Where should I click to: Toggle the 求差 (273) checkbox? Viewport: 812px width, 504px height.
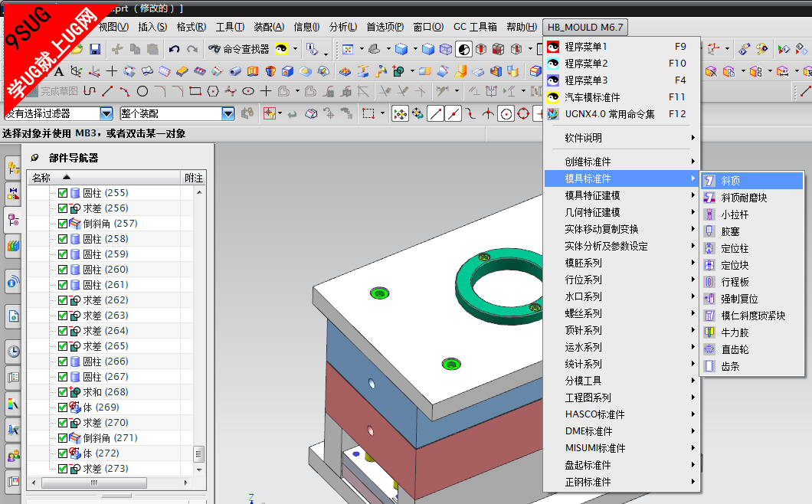(x=63, y=469)
